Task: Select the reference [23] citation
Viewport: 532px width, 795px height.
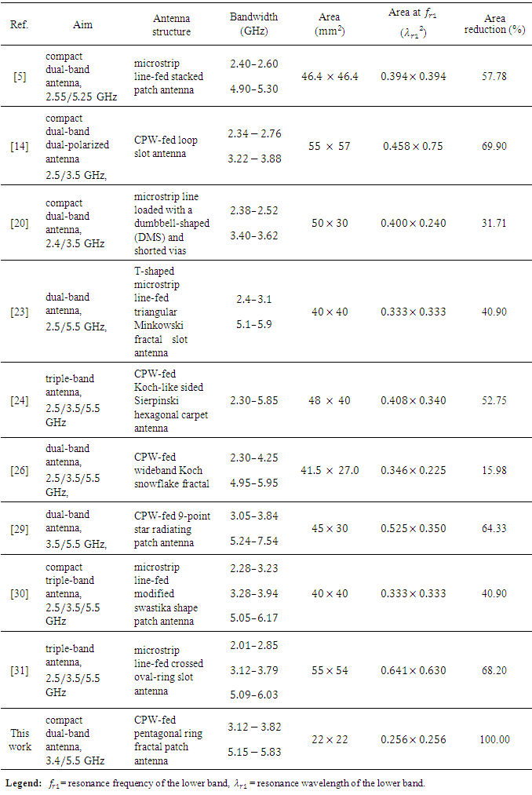Action: click(20, 312)
